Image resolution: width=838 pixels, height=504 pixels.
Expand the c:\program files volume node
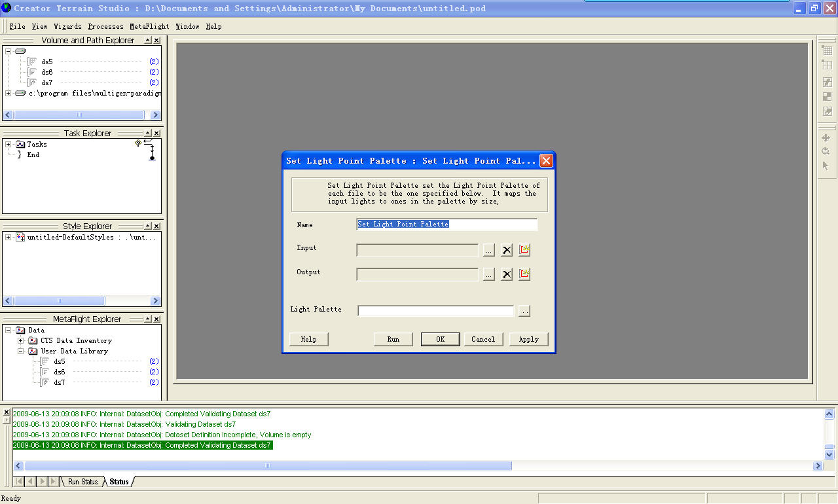click(x=8, y=94)
